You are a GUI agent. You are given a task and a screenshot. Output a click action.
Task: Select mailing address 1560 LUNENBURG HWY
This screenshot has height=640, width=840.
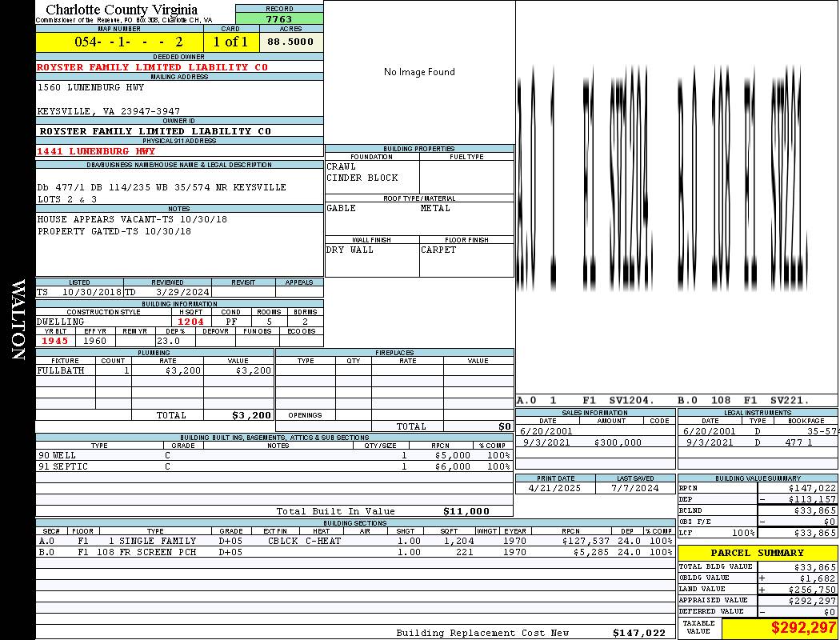tap(90, 87)
